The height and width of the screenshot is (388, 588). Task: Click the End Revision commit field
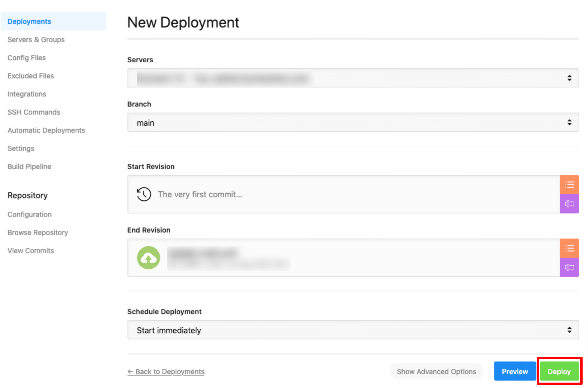[331, 258]
